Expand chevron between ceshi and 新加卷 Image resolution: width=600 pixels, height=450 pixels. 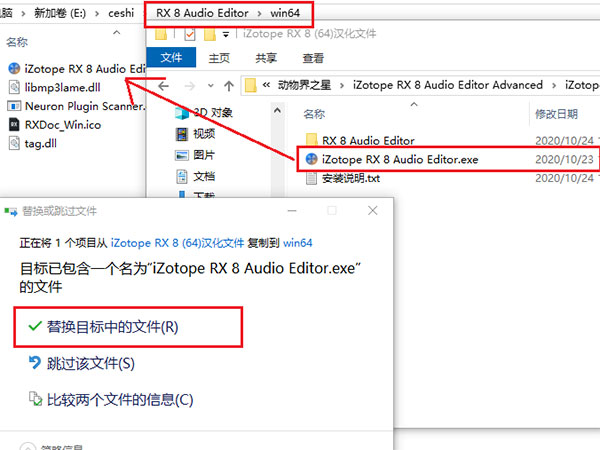pos(97,14)
